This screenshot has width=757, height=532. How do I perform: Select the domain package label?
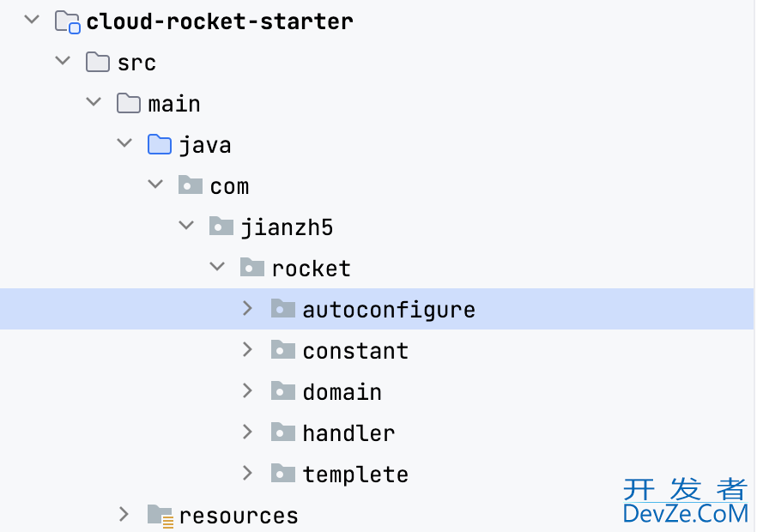pyautogui.click(x=342, y=392)
